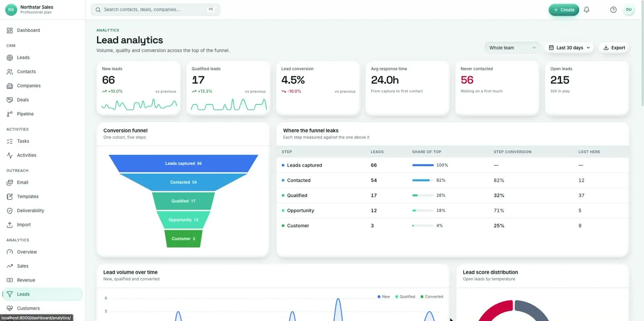Open notifications bell
The width and height of the screenshot is (644, 321).
point(586,10)
